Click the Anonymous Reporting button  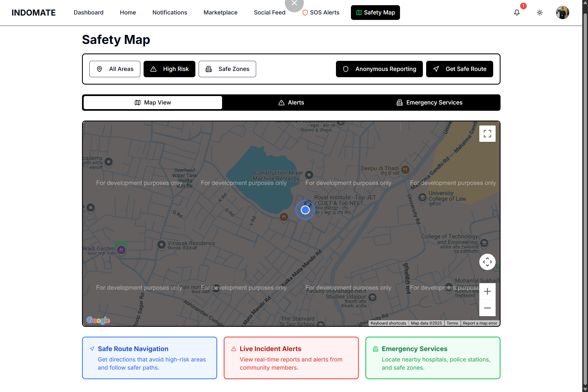pos(379,69)
